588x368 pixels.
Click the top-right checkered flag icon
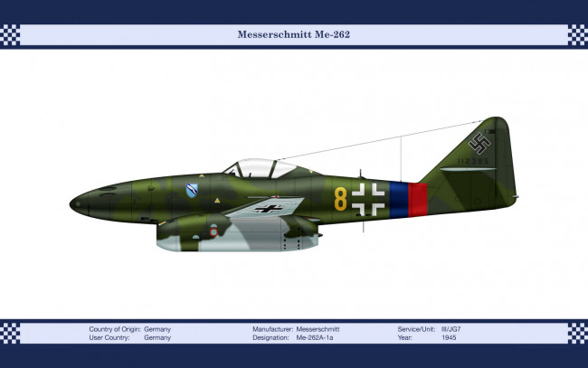pyautogui.click(x=577, y=35)
